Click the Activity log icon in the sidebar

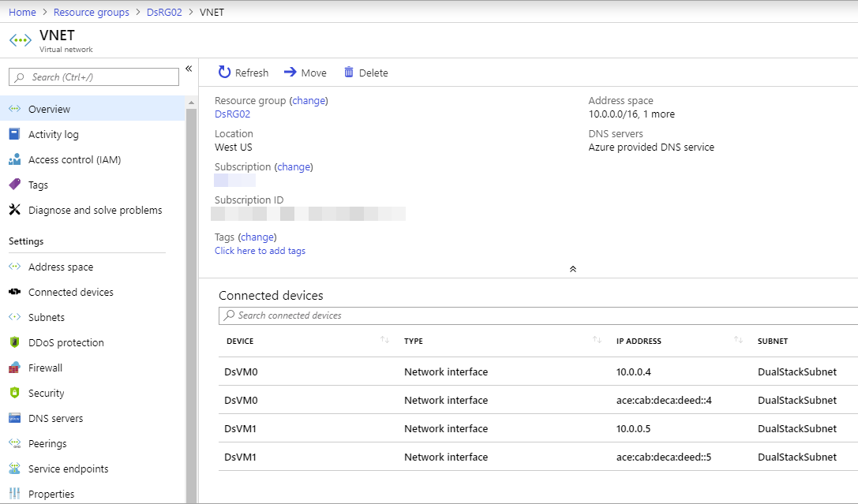pyautogui.click(x=14, y=134)
